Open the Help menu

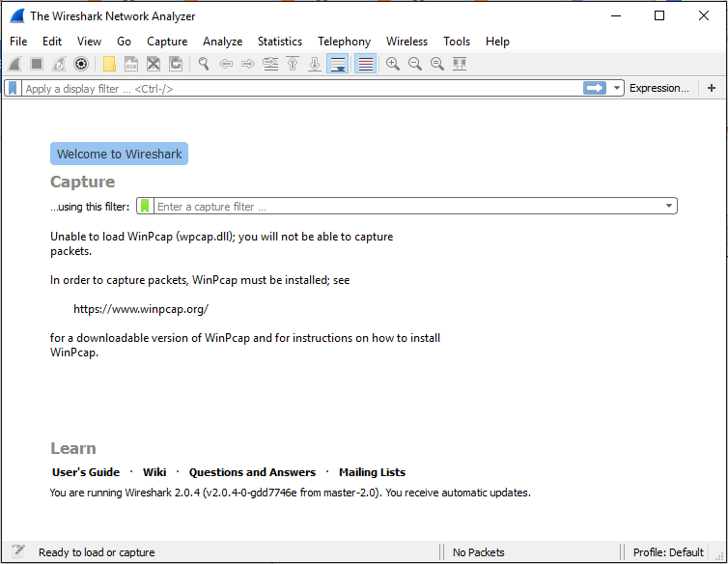point(497,42)
